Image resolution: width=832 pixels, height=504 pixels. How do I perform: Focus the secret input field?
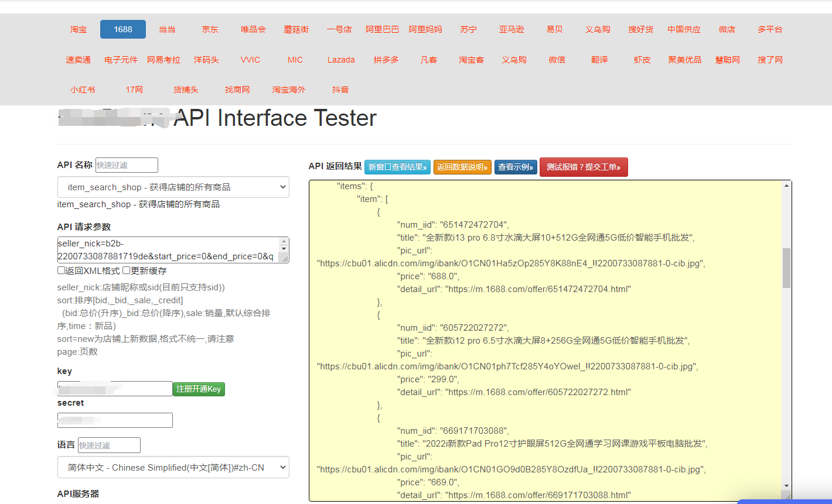click(x=115, y=420)
